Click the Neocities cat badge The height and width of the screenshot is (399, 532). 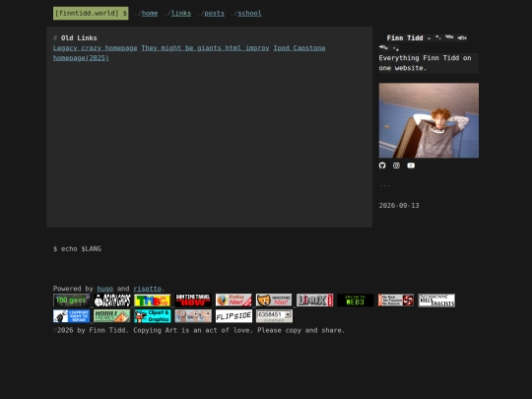click(x=274, y=299)
